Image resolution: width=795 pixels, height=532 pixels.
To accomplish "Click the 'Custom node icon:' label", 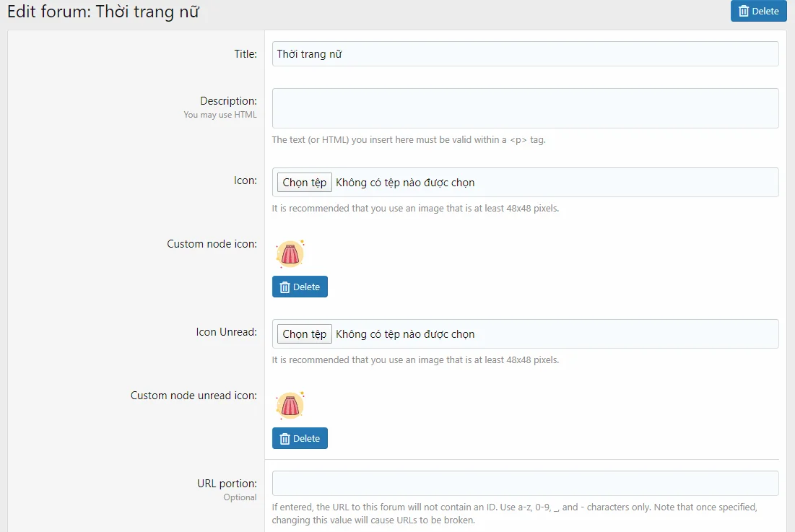I will click(x=212, y=244).
